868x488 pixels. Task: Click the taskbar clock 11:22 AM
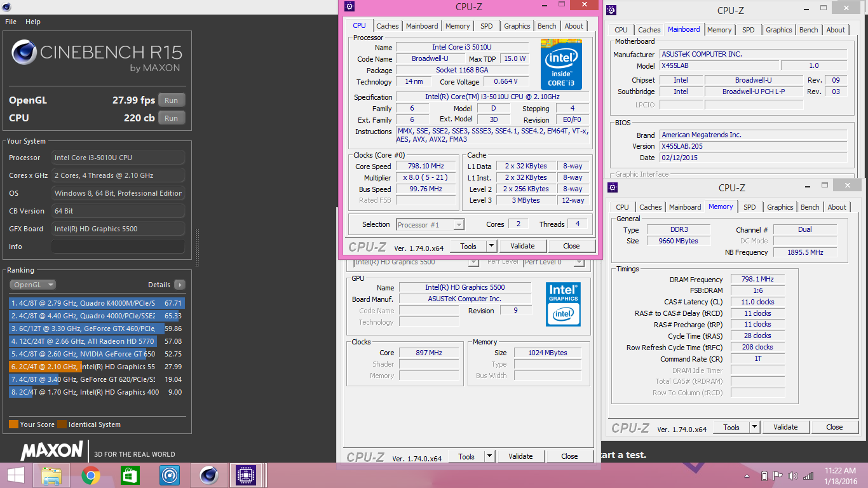[841, 471]
